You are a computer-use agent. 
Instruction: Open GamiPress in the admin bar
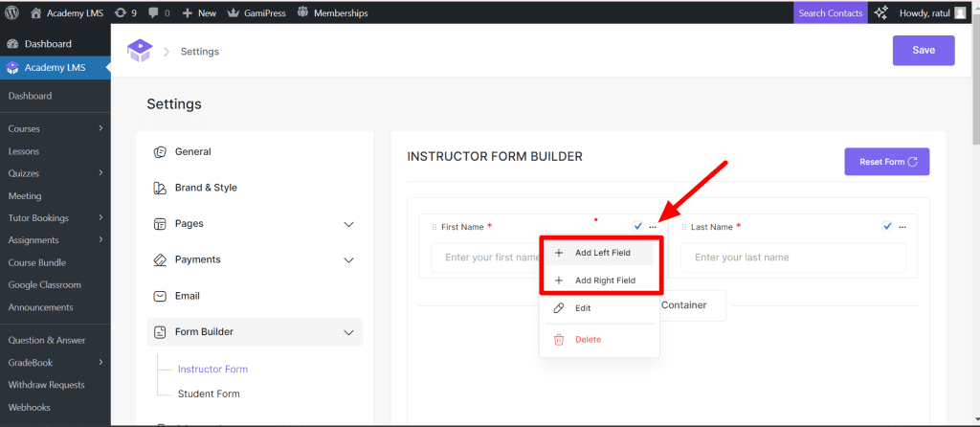tap(256, 12)
